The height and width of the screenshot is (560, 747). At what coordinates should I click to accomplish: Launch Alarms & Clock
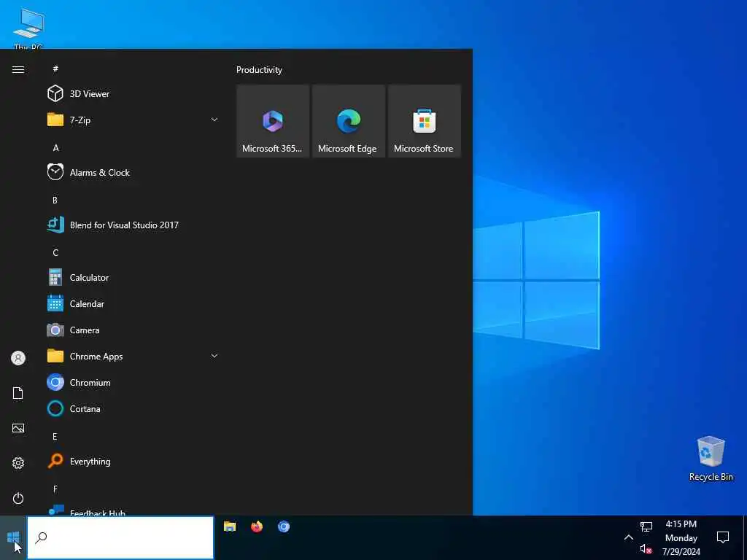tap(133, 172)
